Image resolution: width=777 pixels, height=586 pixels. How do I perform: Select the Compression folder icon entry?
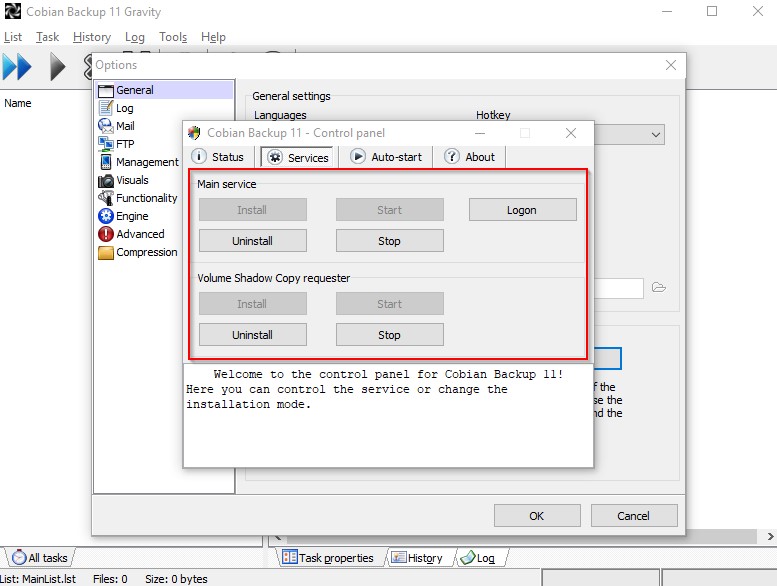[x=106, y=252]
